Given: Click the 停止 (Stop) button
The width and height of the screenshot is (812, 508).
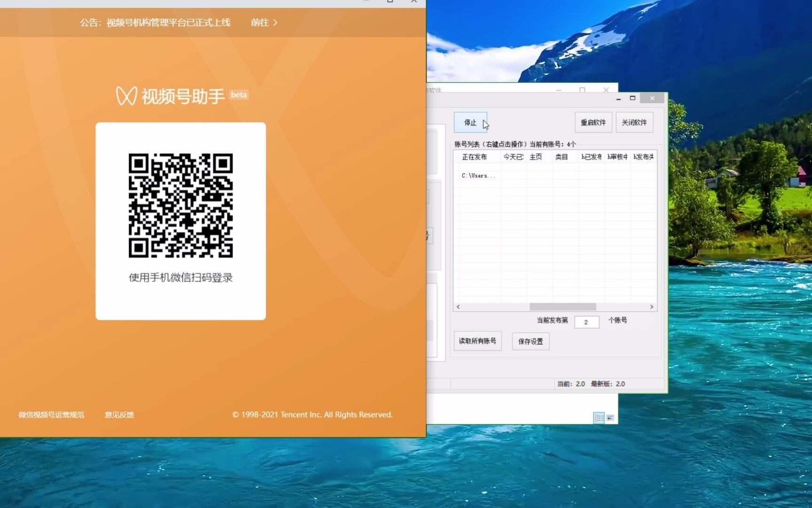Looking at the screenshot, I should pyautogui.click(x=470, y=122).
